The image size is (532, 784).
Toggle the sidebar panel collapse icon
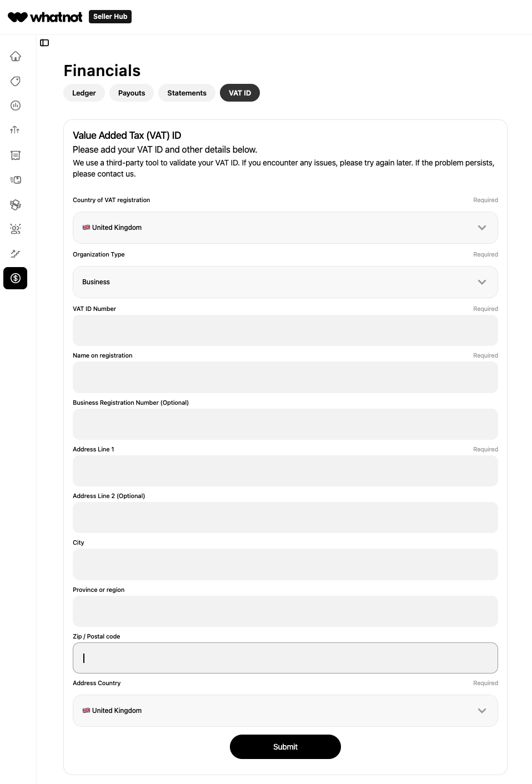click(x=44, y=43)
